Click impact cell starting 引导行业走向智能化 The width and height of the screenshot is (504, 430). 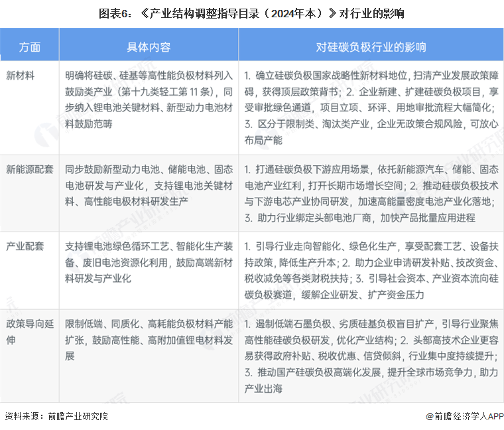pyautogui.click(x=371, y=271)
